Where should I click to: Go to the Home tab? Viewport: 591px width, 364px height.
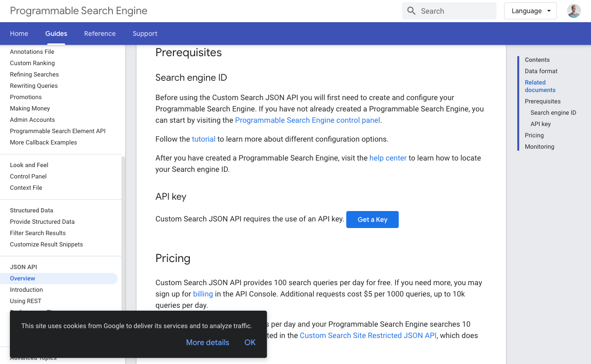[x=19, y=34]
